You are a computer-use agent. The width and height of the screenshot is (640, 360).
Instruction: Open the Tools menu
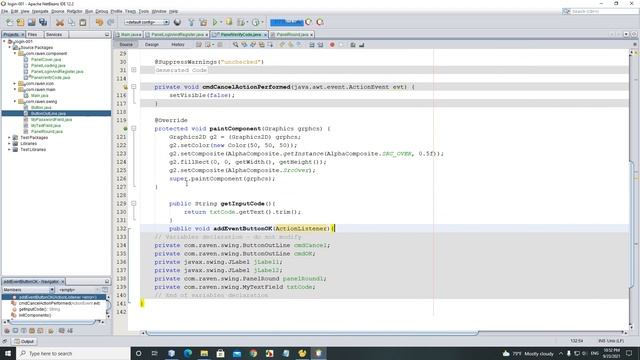click(144, 11)
